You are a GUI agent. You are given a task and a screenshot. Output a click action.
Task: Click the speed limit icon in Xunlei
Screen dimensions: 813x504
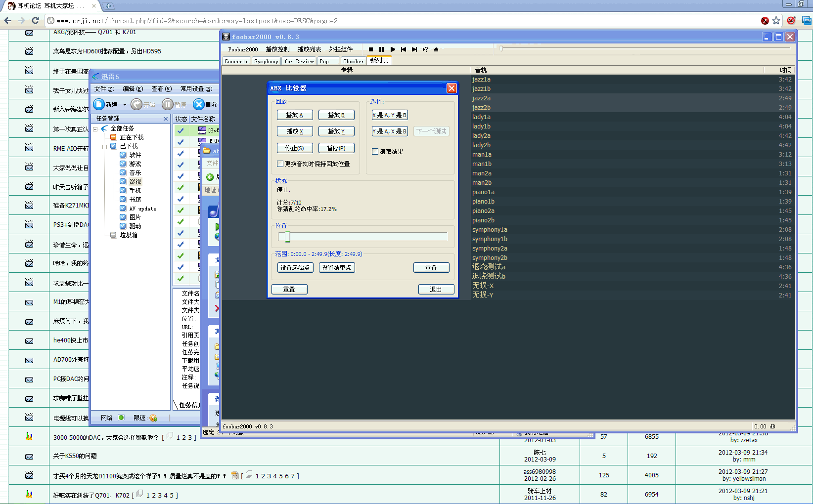click(x=153, y=418)
